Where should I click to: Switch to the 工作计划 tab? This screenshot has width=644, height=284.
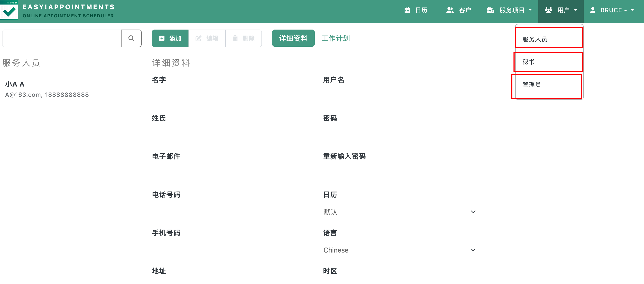click(335, 38)
